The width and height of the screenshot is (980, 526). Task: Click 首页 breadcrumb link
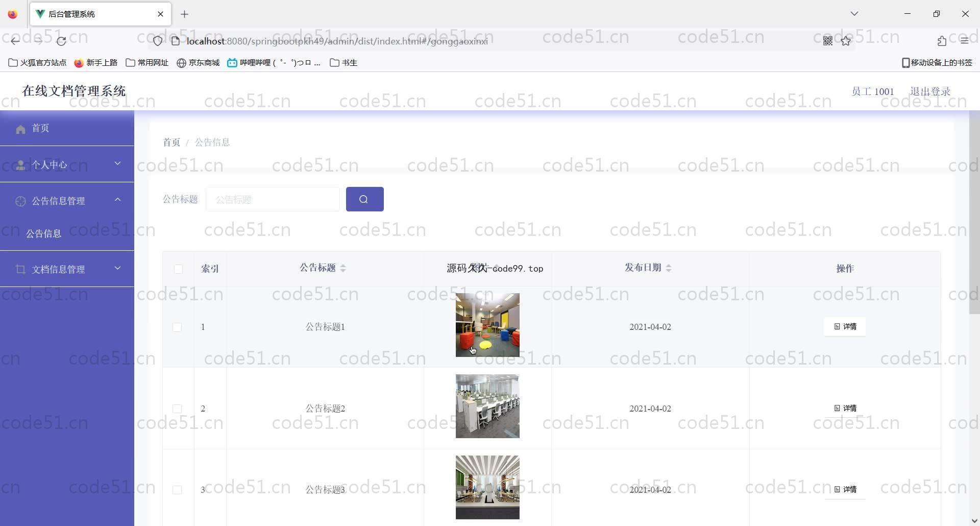click(x=171, y=142)
